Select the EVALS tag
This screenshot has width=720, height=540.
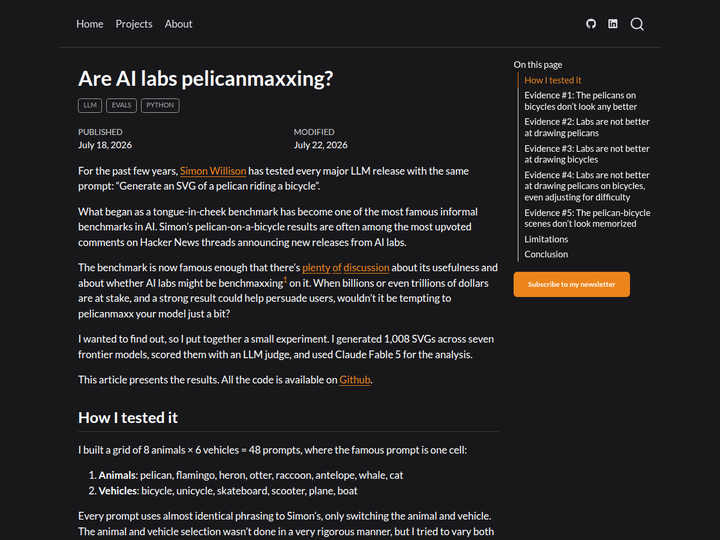point(121,105)
